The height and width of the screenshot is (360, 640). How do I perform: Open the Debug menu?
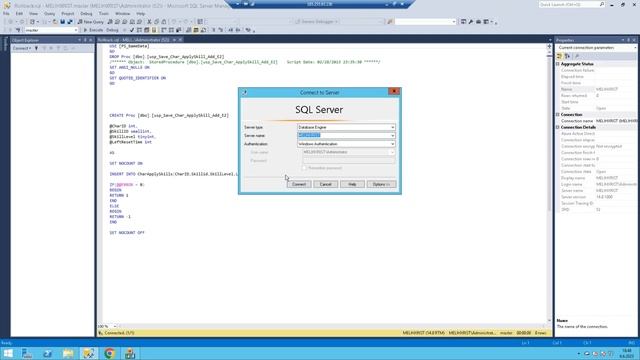pyautogui.click(x=86, y=13)
